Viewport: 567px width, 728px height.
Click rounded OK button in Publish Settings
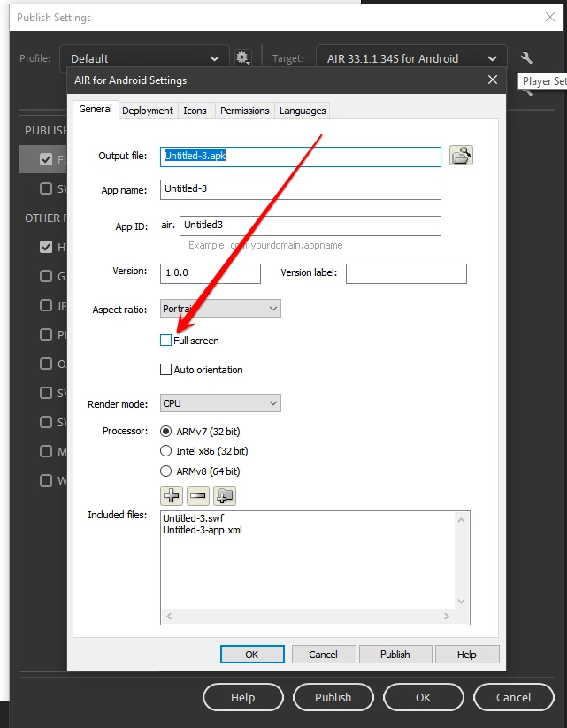pos(423,697)
